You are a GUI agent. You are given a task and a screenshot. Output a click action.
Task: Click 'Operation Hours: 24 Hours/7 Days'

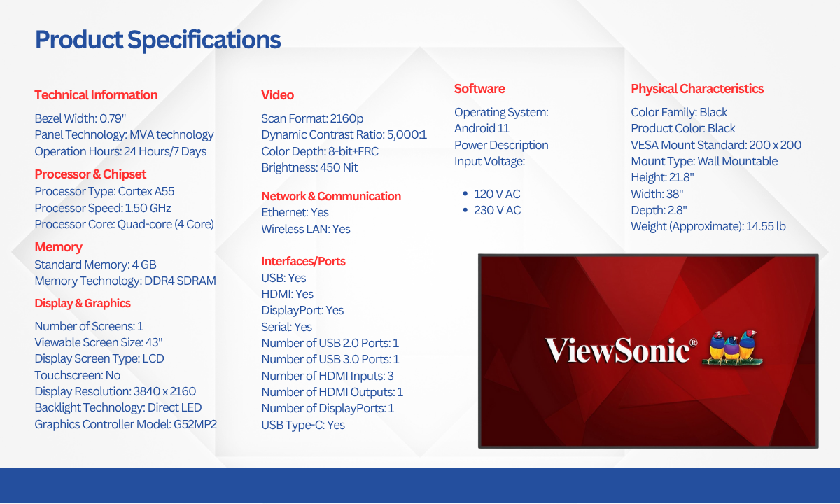coord(120,151)
